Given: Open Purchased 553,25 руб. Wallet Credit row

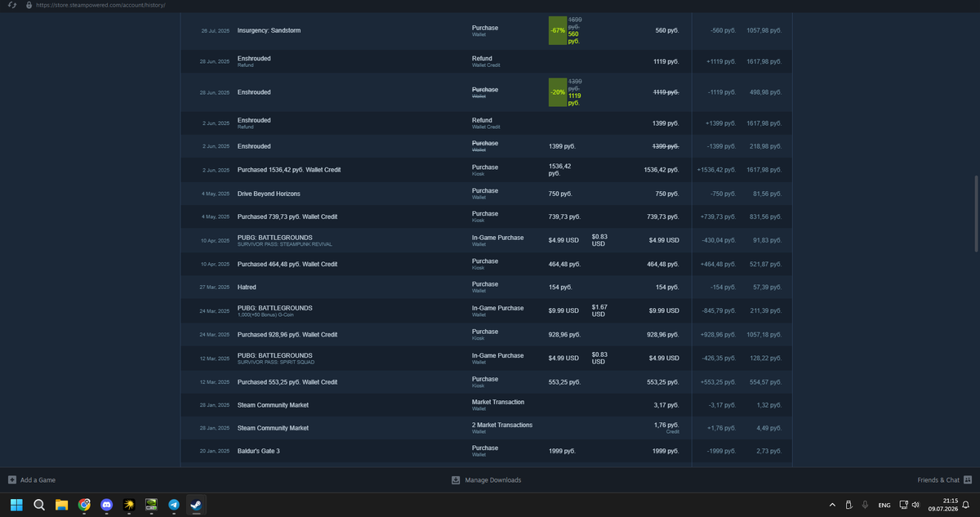Looking at the screenshot, I should coord(487,381).
